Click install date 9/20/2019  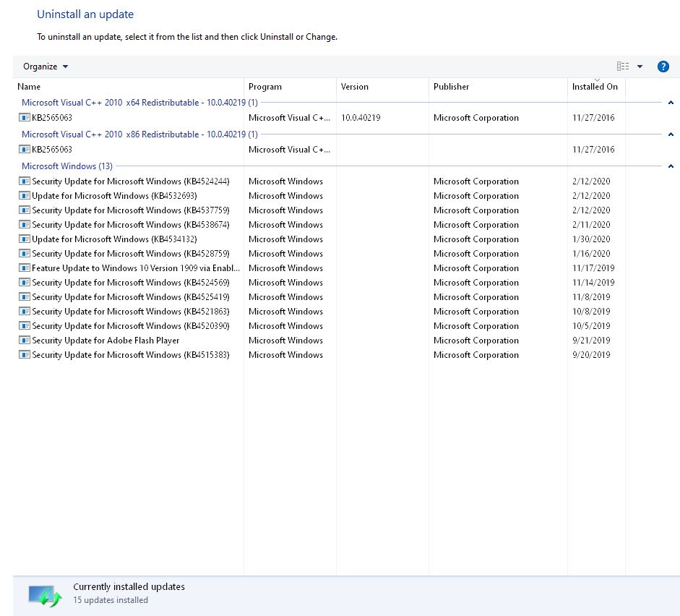click(x=591, y=355)
